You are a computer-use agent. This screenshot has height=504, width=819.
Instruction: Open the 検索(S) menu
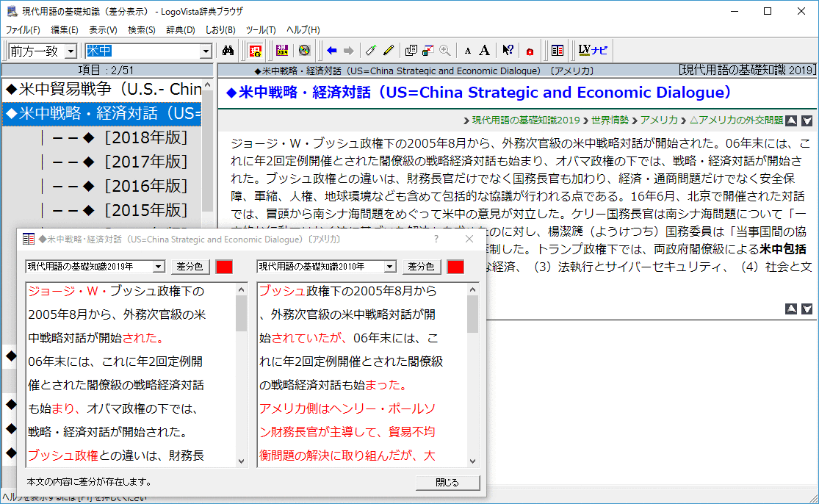141,30
